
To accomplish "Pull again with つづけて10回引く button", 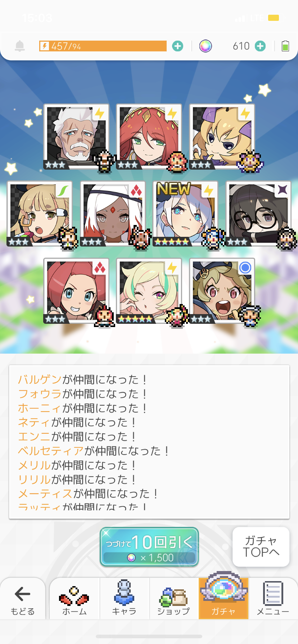I will [x=149, y=547].
